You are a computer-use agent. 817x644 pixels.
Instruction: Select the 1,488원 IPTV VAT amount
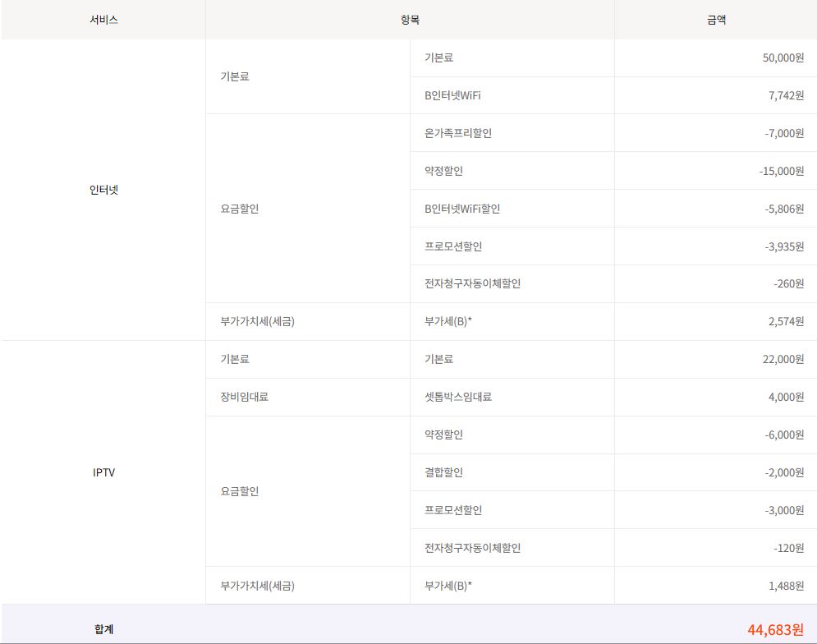coord(786,586)
